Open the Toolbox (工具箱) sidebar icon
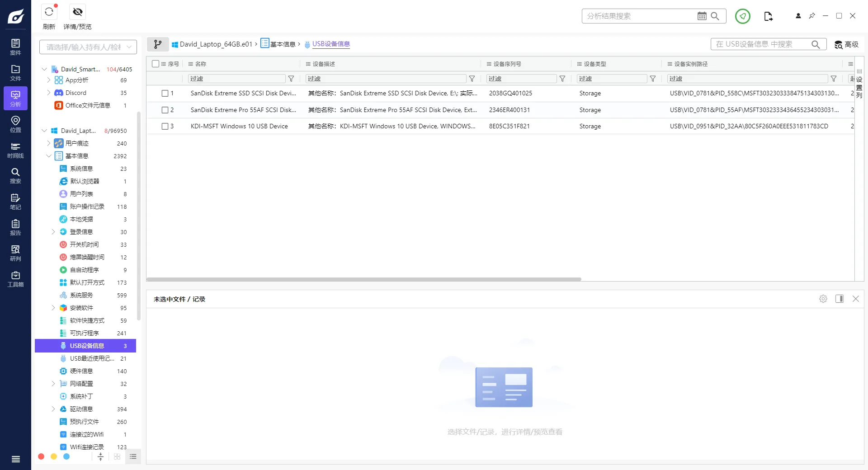Screen dimensions: 868x470 click(15, 279)
